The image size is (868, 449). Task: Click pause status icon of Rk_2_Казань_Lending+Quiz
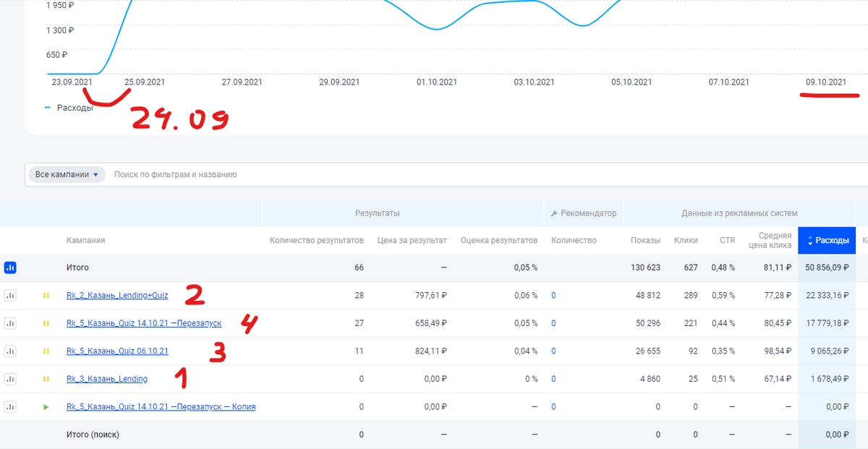click(46, 296)
